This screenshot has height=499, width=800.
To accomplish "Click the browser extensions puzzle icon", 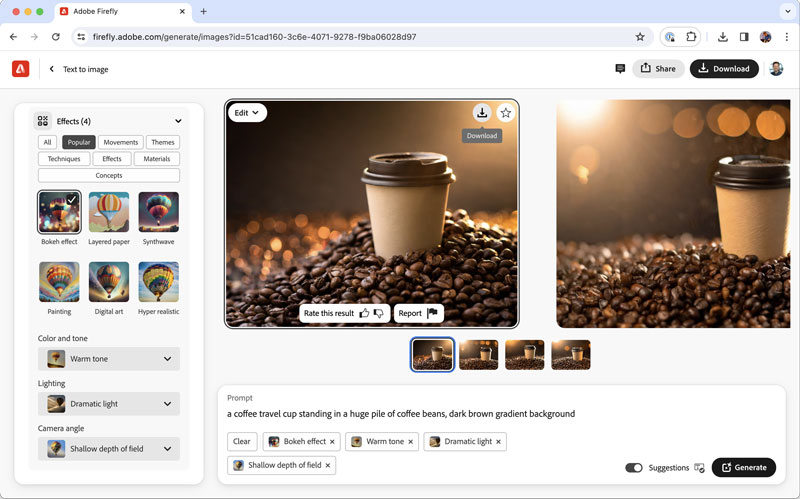I will click(691, 37).
